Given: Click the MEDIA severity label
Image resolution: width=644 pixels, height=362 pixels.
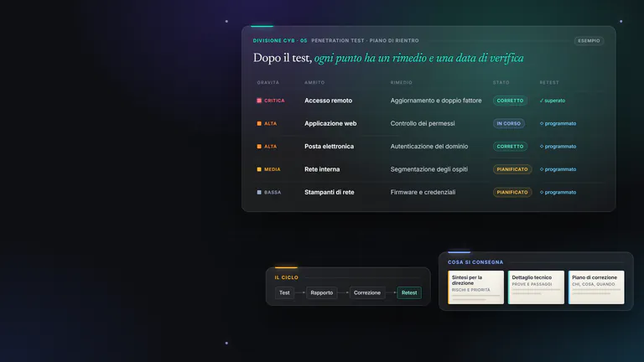Looking at the screenshot, I should pos(273,169).
